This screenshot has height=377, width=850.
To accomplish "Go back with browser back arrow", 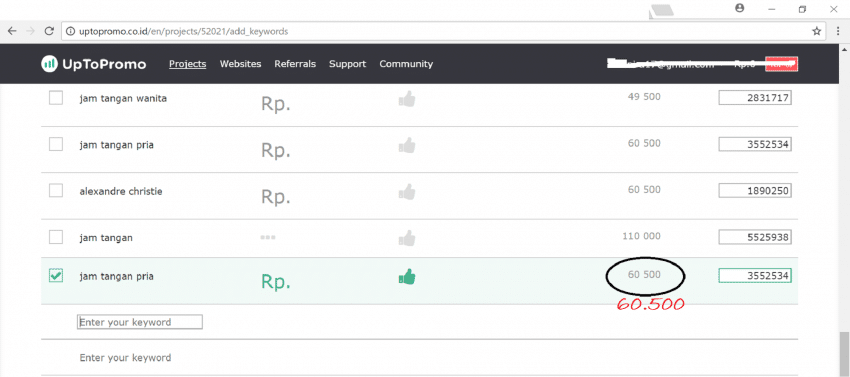I will click(12, 31).
